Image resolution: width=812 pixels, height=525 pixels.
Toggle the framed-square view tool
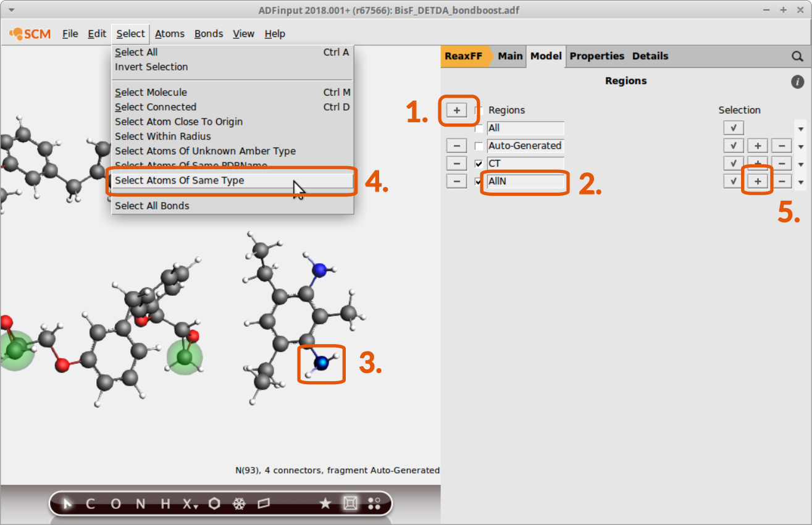point(350,504)
